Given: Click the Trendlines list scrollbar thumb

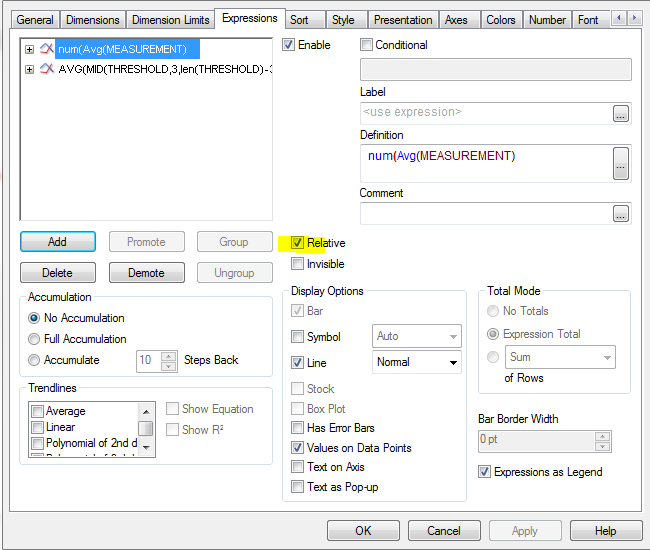Looking at the screenshot, I should (x=146, y=428).
